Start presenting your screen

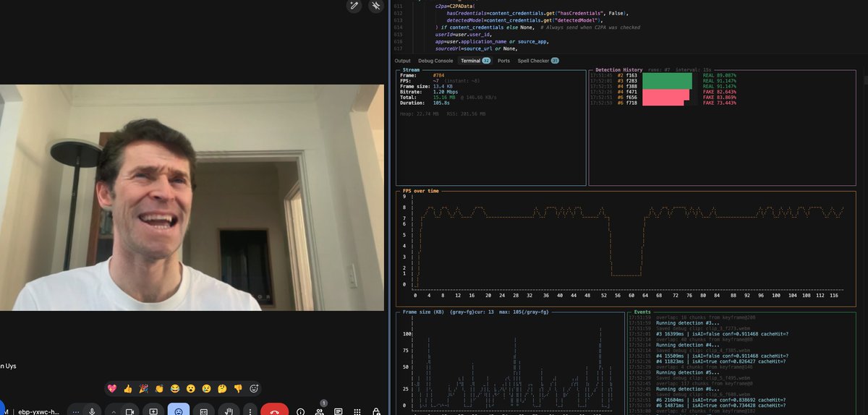click(153, 411)
